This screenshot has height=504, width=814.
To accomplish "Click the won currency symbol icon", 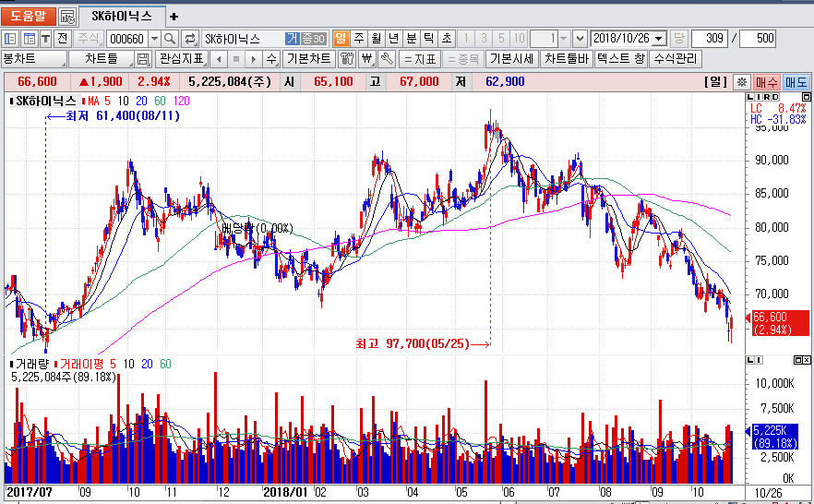I will click(x=367, y=59).
